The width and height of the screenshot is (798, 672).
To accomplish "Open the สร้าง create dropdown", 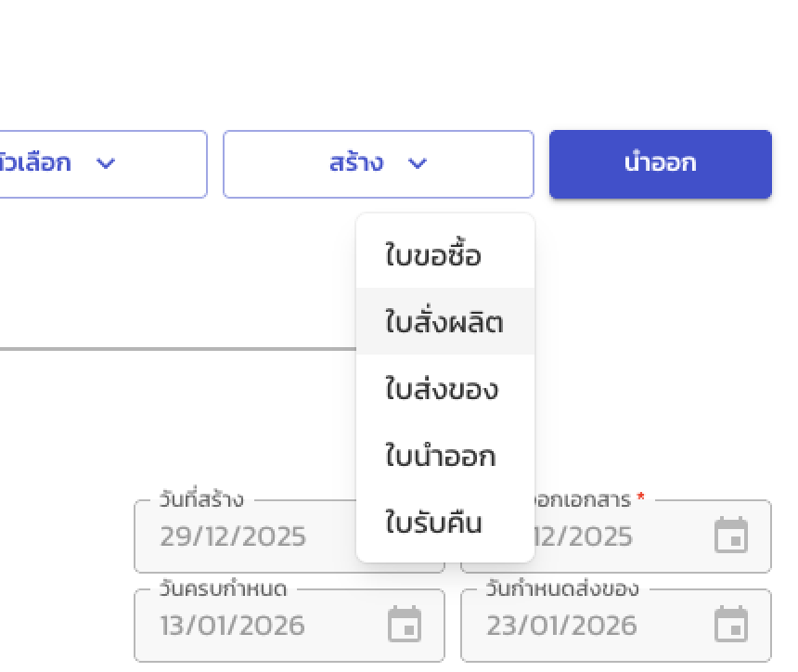I will pos(378,164).
